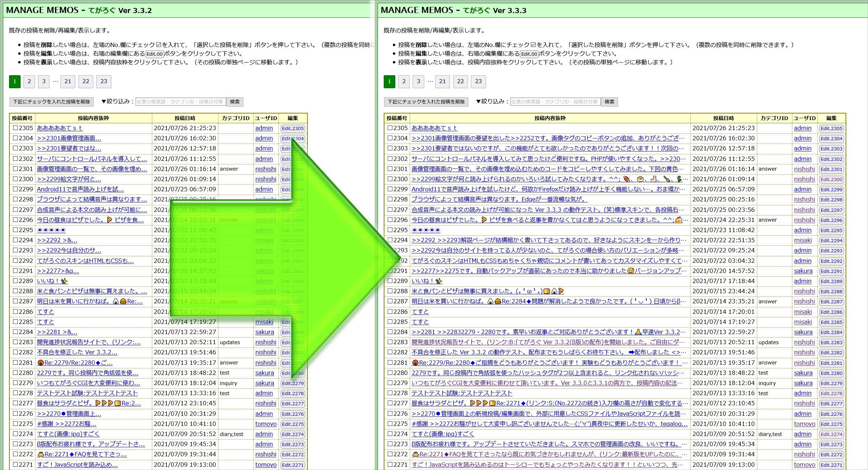Open nishishi user link for post 2297 right panel
The width and height of the screenshot is (868, 470).
(x=804, y=210)
